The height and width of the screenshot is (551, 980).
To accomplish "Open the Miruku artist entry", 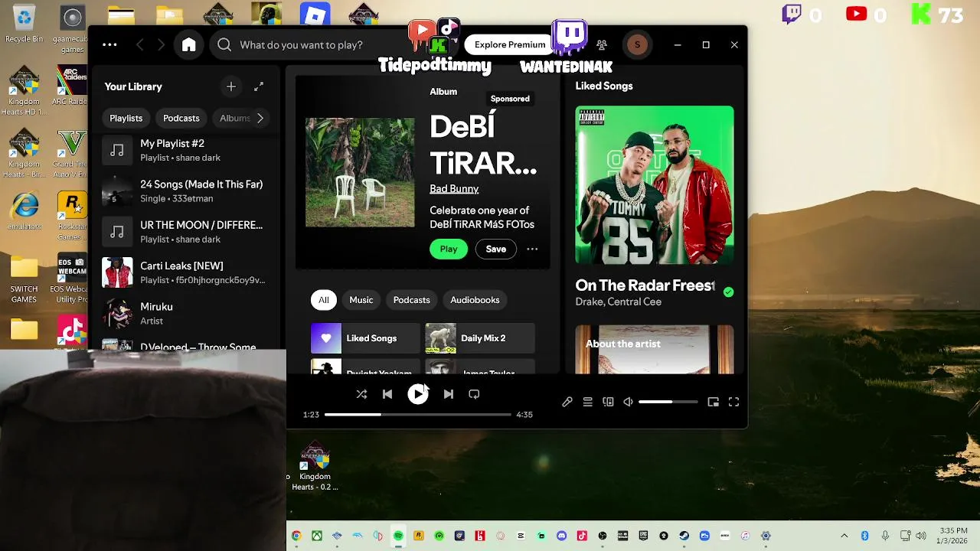I will point(185,313).
